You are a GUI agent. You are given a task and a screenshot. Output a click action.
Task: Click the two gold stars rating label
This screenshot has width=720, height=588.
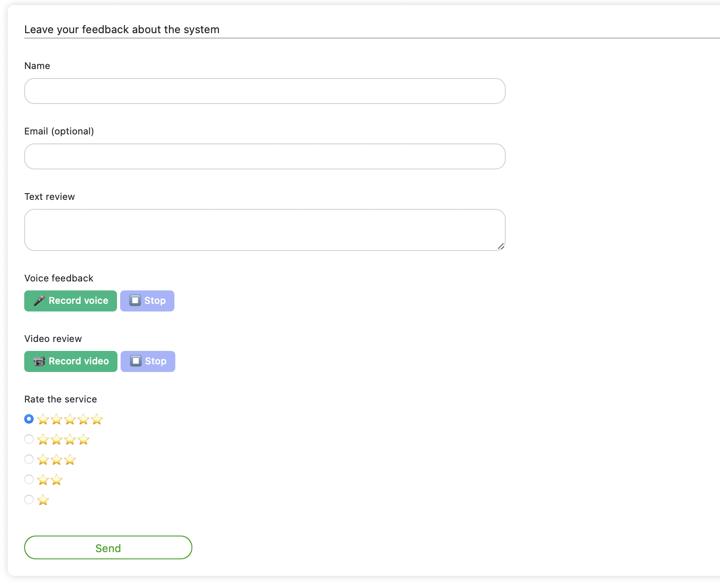click(x=50, y=480)
